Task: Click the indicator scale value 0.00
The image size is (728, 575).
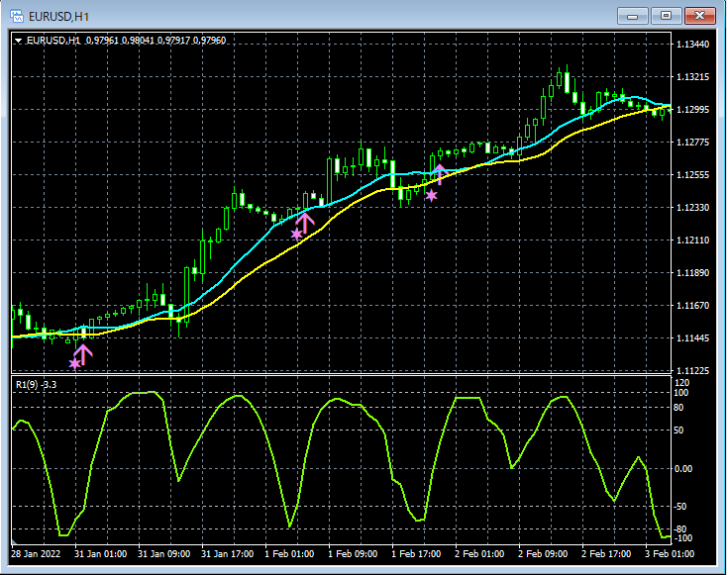Action: [x=683, y=469]
